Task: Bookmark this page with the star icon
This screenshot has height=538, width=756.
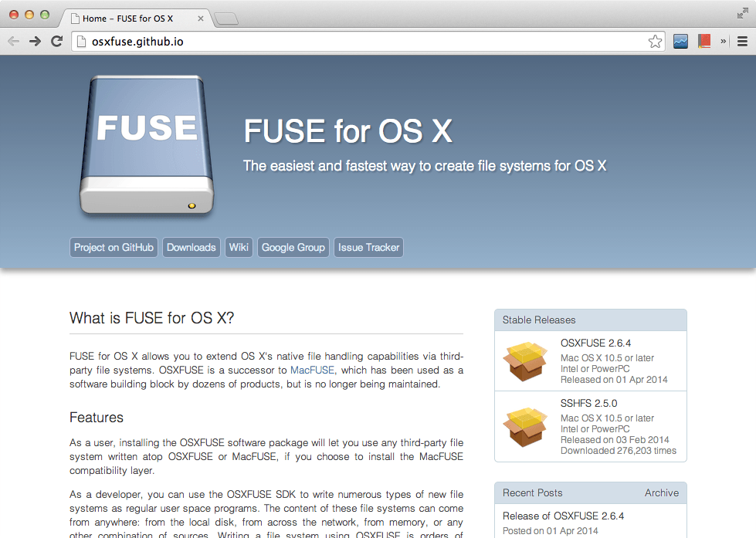Action: coord(655,42)
